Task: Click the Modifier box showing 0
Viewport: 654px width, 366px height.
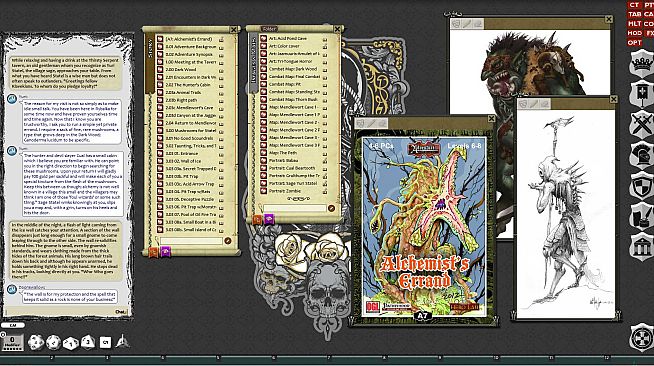Action: pos(12,342)
